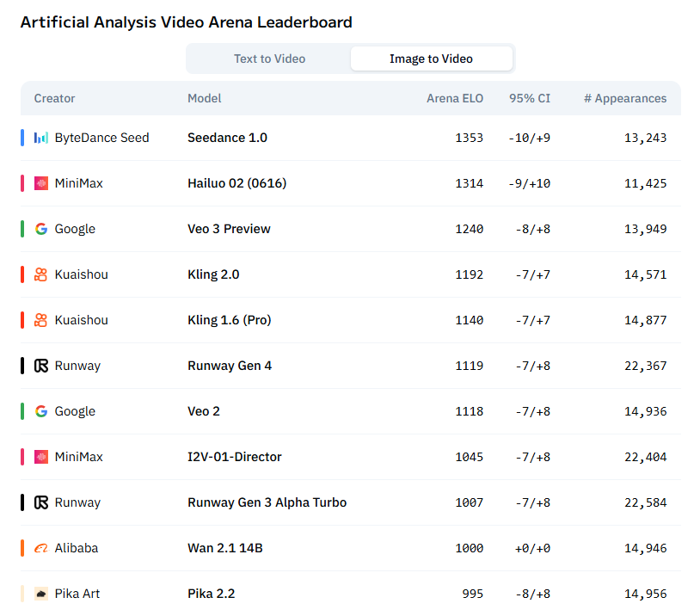Screen dimensions: 694x616
Task: Click the 95% CI column header
Action: tap(530, 98)
